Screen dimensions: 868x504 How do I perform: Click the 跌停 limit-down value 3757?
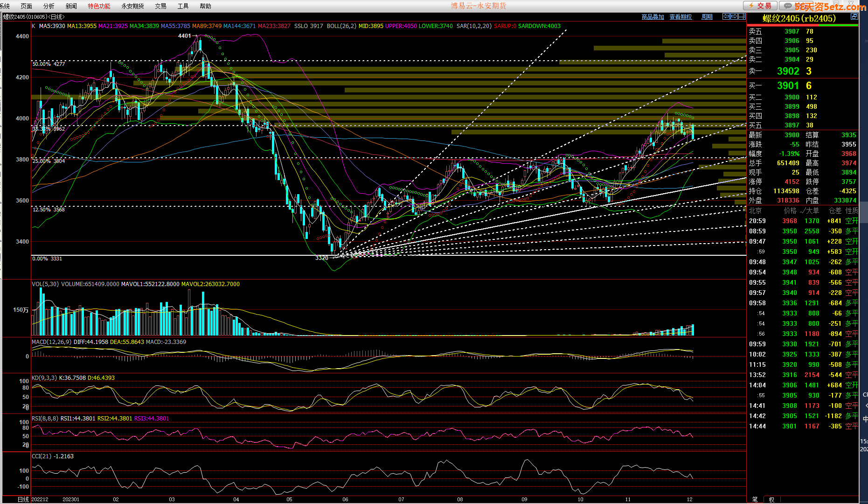point(849,182)
